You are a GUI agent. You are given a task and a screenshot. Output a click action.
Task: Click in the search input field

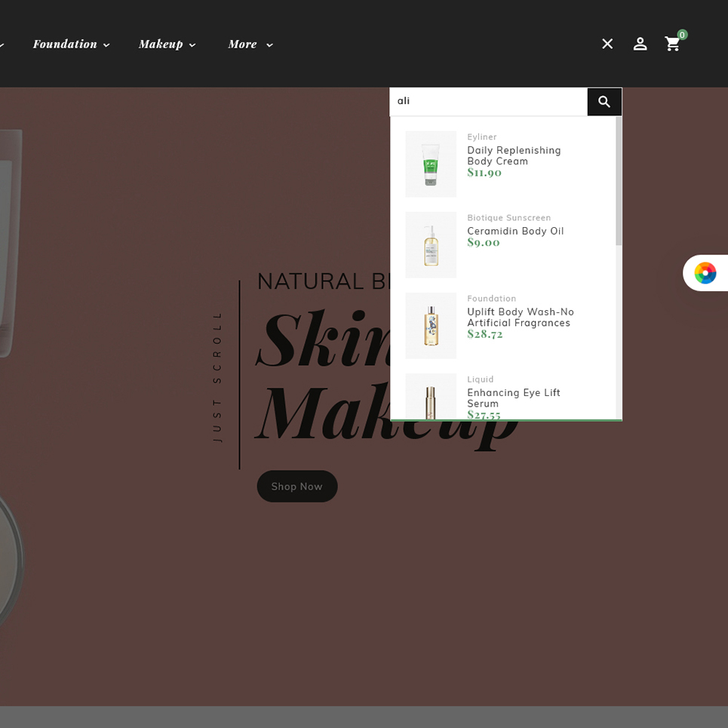point(488,102)
